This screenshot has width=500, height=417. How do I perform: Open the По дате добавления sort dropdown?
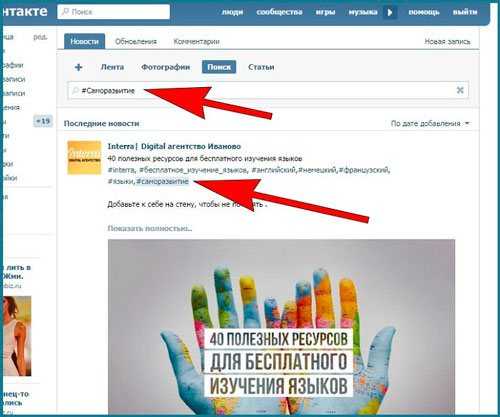tap(430, 124)
